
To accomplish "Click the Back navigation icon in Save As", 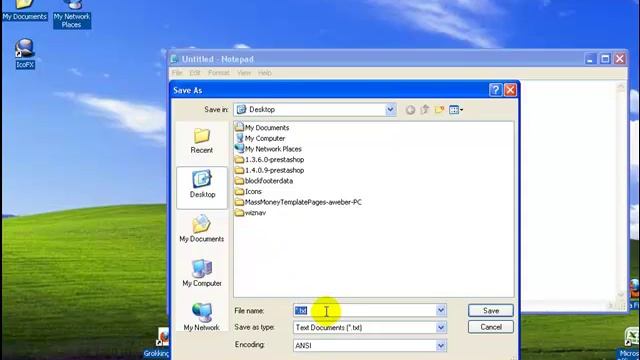I will (x=410, y=109).
